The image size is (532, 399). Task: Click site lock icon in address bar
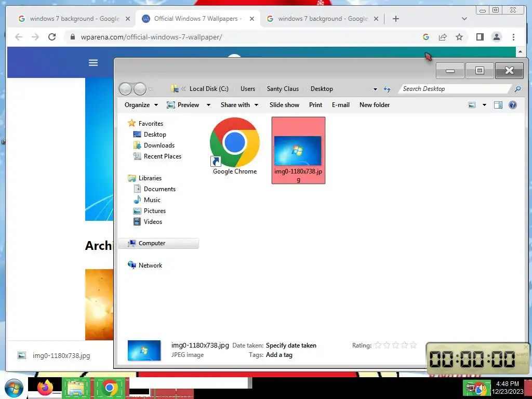click(x=72, y=37)
